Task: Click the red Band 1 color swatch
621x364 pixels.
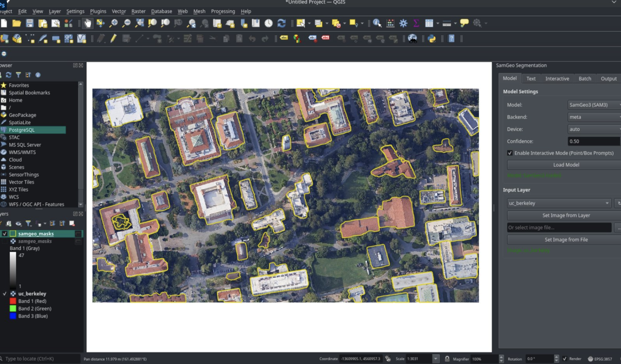Action: coord(13,301)
